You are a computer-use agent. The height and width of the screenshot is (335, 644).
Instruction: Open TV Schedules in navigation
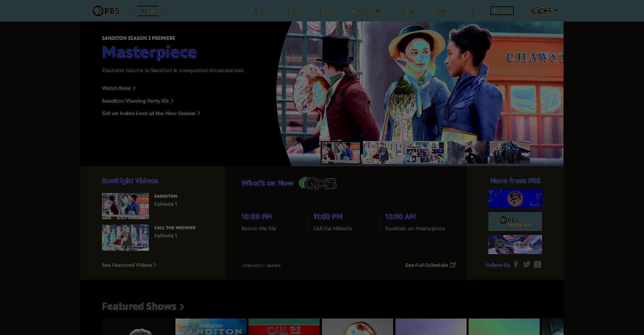pyautogui.click(x=368, y=11)
